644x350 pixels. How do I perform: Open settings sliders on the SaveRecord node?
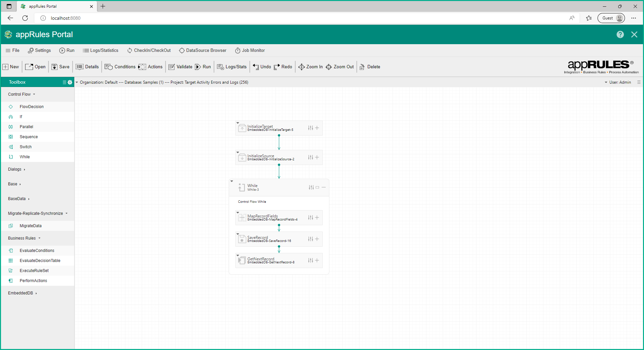310,239
